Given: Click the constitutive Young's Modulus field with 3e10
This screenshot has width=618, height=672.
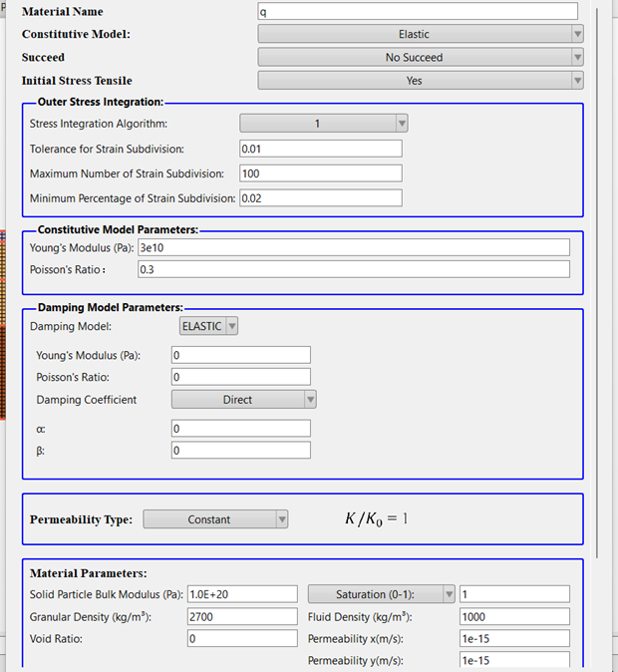Looking at the screenshot, I should pos(354,247).
